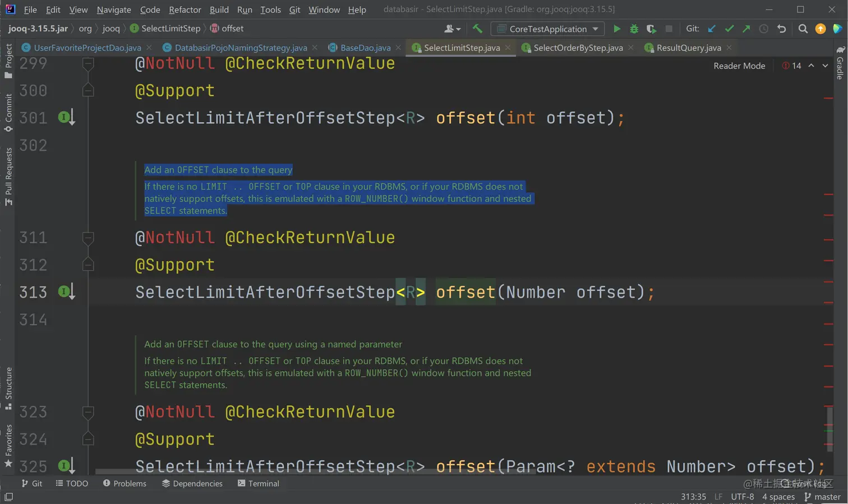Viewport: 848px width, 504px height.
Task: Click implementation gutter icon on line 301
Action: (x=66, y=118)
